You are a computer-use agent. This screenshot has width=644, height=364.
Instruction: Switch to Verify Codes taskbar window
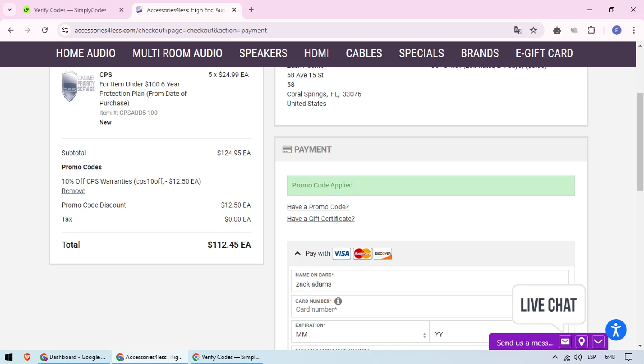pyautogui.click(x=226, y=357)
